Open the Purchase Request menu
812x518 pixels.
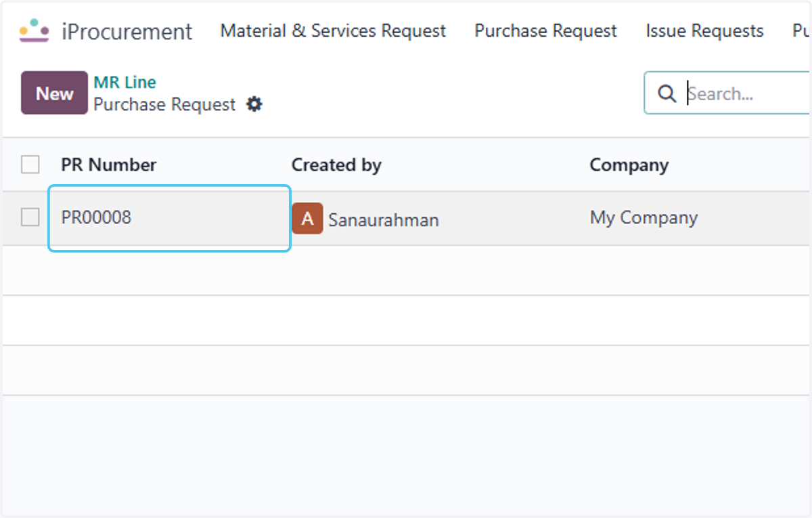545,31
